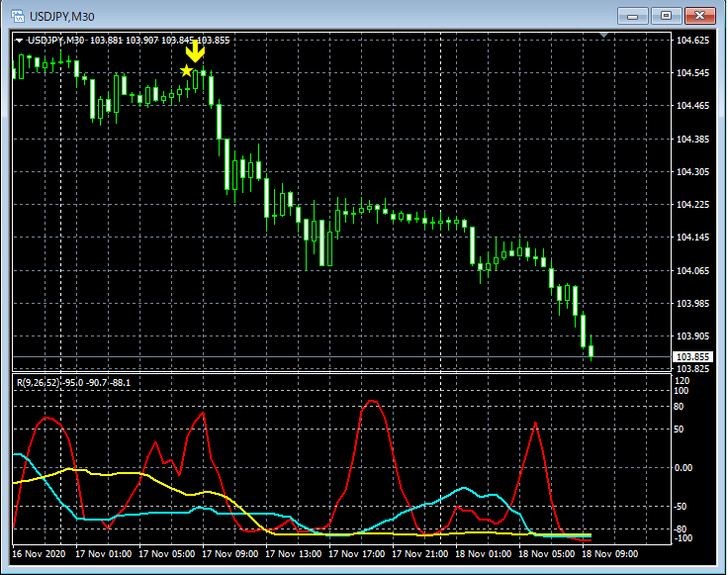
Task: Click the 17 Nov 09:00 time label
Action: tap(229, 553)
